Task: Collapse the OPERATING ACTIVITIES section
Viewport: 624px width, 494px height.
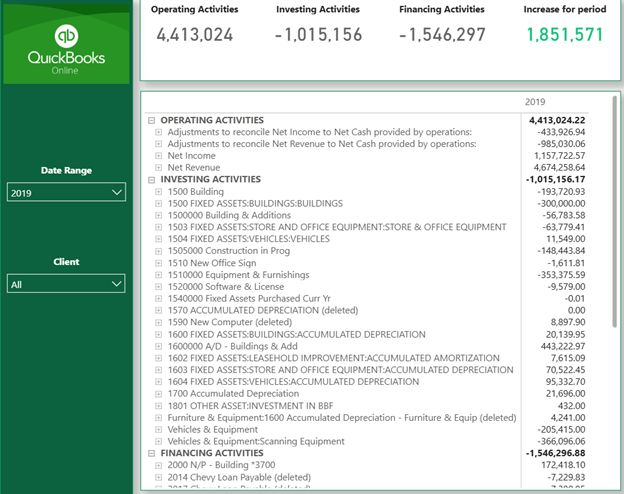Action: tap(152, 120)
